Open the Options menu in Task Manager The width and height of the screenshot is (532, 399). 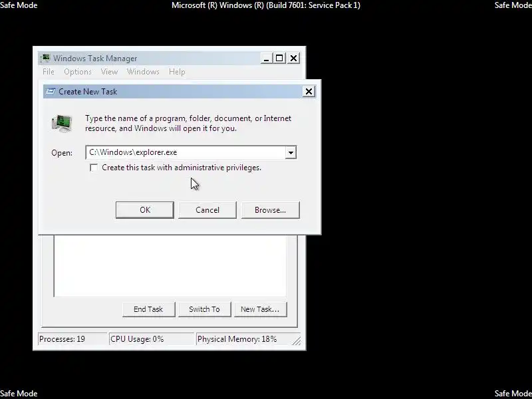[x=78, y=72]
